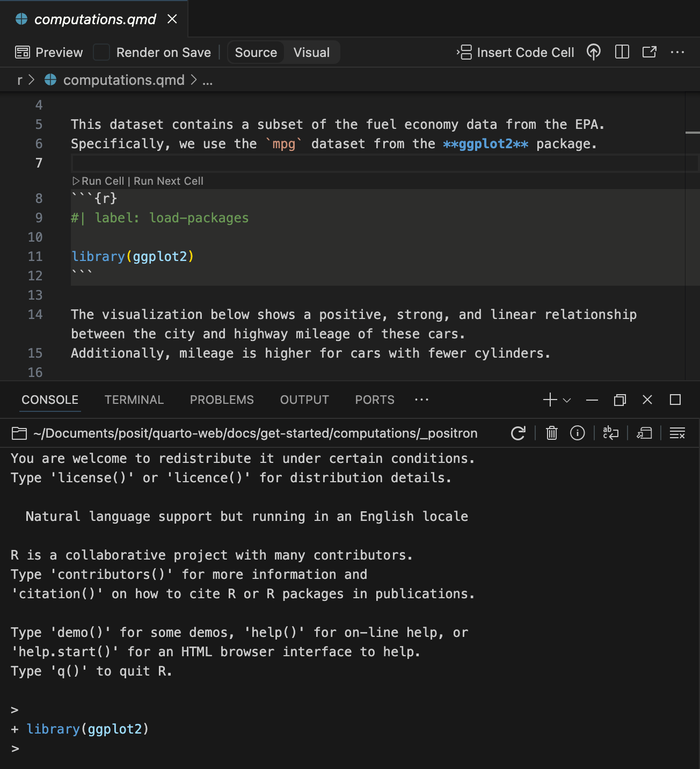Viewport: 700px width, 769px height.
Task: Click breadcrumb folder r
Action: click(x=20, y=81)
